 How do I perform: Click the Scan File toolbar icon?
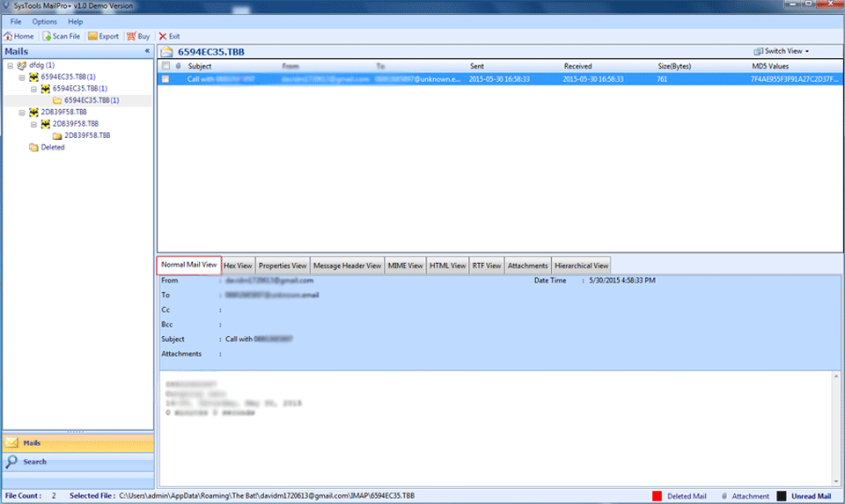pos(47,36)
